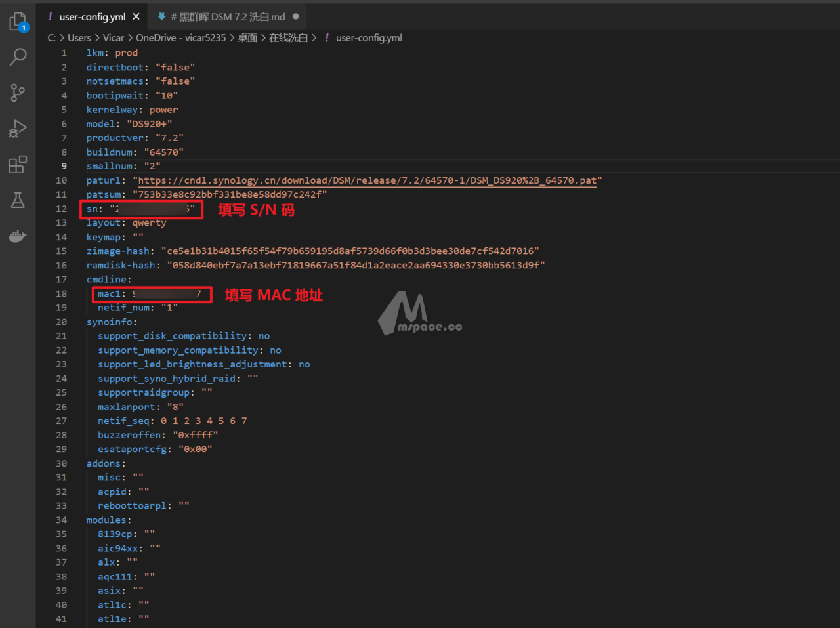Select the user-config.yml editor tab
This screenshot has width=840, height=628.
point(92,17)
